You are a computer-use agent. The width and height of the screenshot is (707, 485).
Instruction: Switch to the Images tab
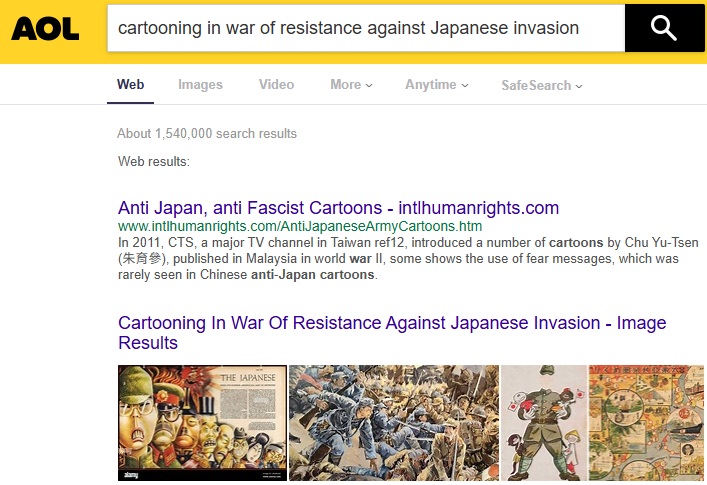coord(200,85)
